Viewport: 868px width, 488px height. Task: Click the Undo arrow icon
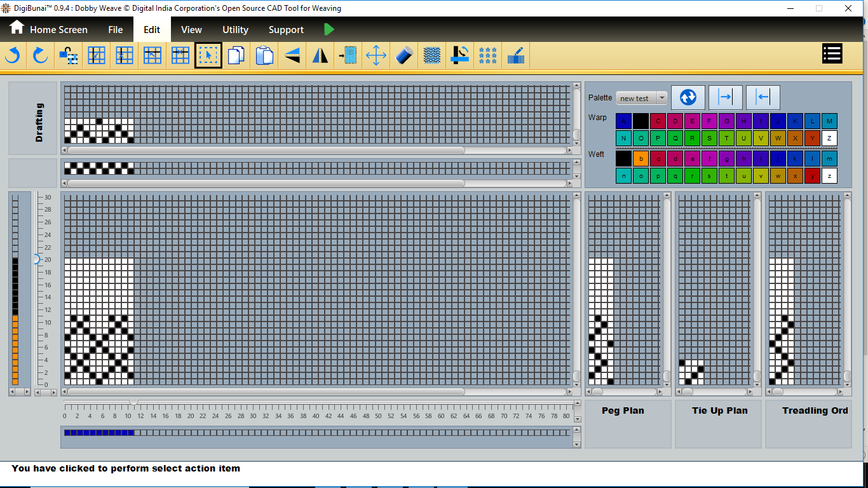[13, 56]
